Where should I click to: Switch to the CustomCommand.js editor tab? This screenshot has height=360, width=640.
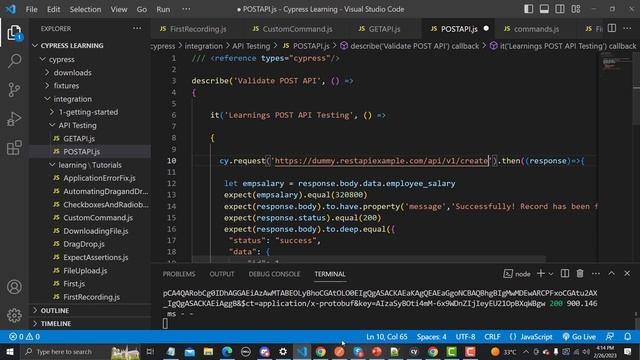click(x=293, y=29)
